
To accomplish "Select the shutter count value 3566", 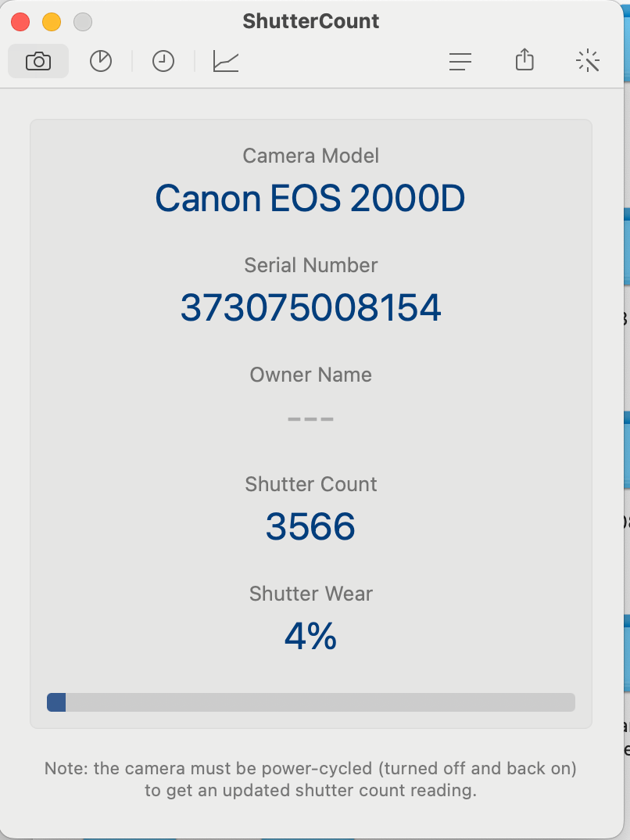I will point(310,526).
